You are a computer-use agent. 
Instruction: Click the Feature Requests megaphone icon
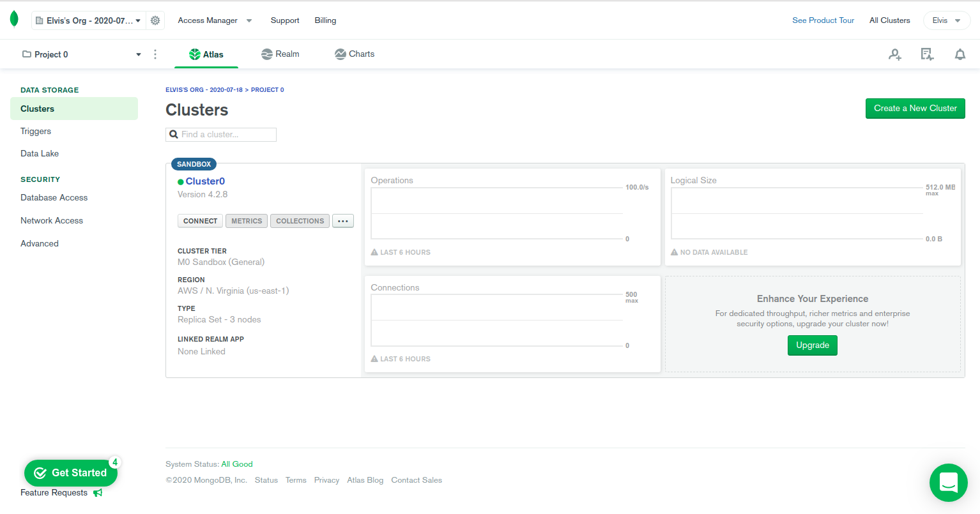[98, 492]
